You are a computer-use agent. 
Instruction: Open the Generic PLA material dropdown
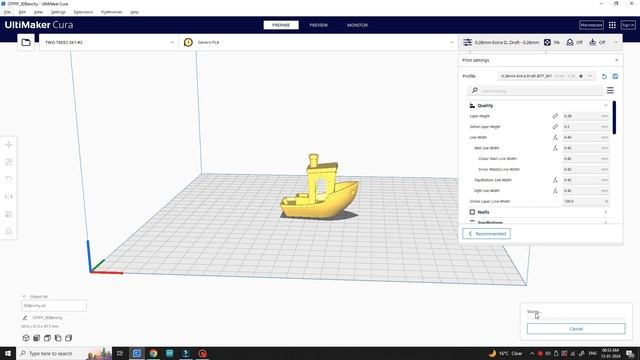tap(318, 42)
